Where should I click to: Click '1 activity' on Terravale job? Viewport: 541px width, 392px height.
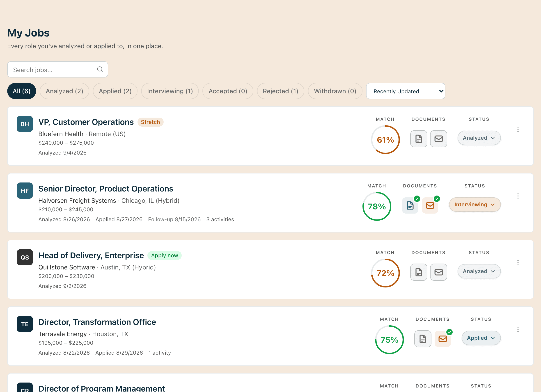(x=160, y=353)
